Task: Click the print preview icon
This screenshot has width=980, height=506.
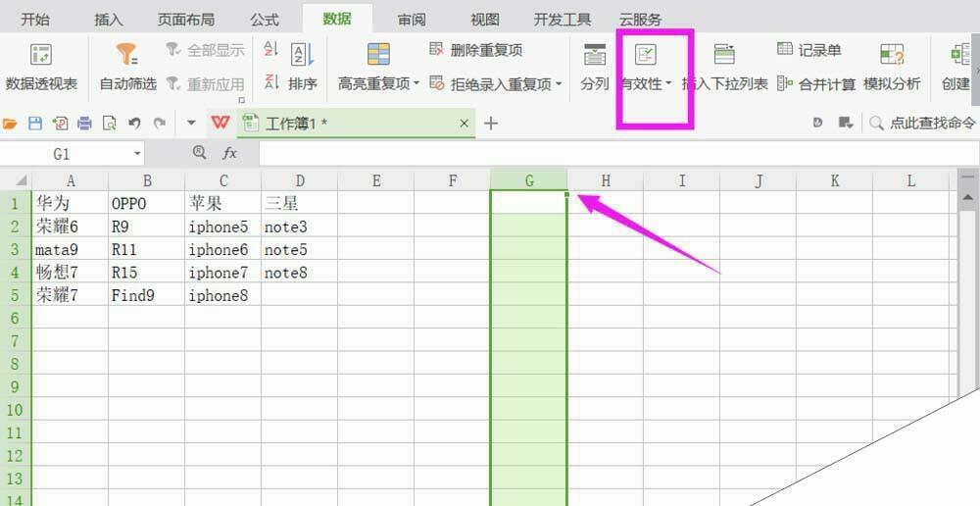Action: [110, 124]
